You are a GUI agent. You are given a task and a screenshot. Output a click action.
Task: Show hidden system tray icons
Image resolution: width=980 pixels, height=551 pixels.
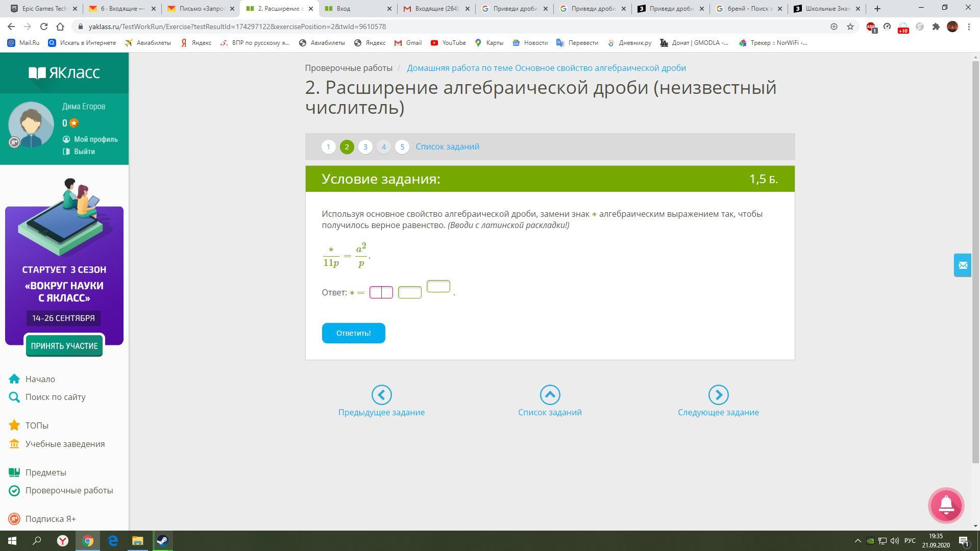click(x=857, y=541)
